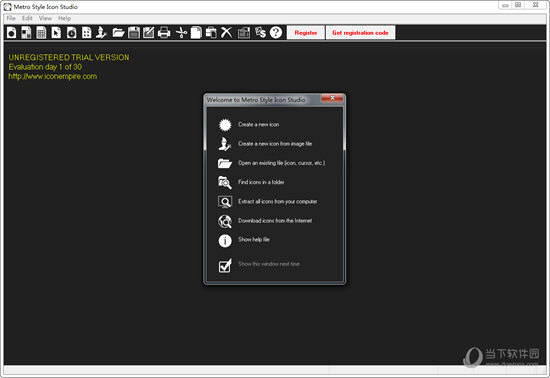The image size is (550, 378).
Task: Click the floppy disk Save icon
Action: click(x=134, y=33)
